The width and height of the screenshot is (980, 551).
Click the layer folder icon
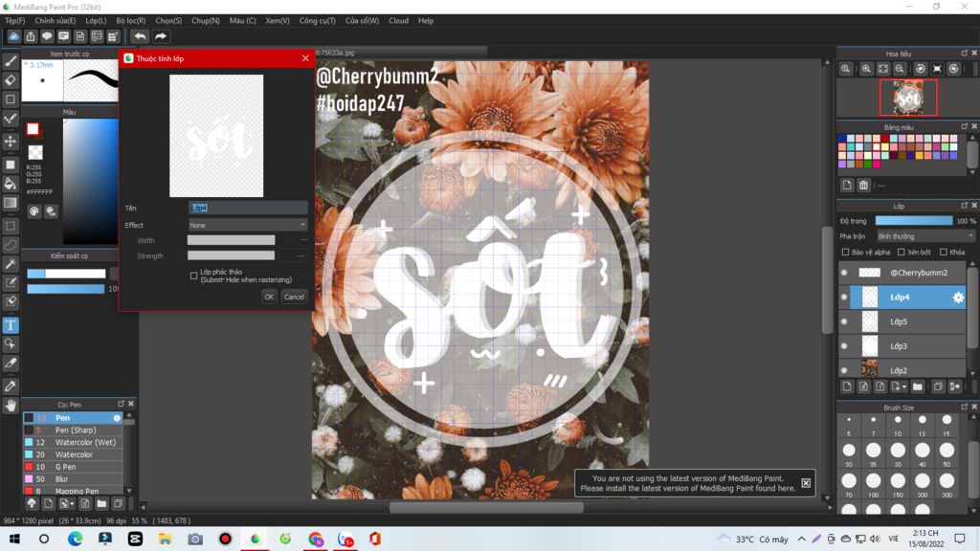pos(918,386)
